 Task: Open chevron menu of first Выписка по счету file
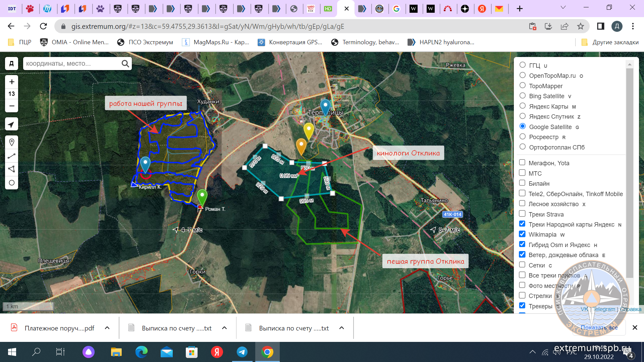224,328
